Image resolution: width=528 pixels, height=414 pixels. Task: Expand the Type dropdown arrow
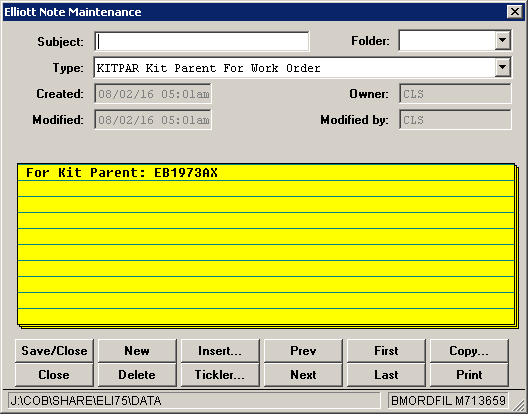click(502, 67)
